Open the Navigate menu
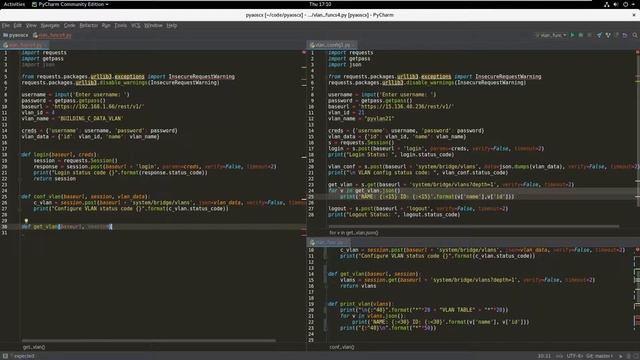640x360 pixels. pos(50,25)
